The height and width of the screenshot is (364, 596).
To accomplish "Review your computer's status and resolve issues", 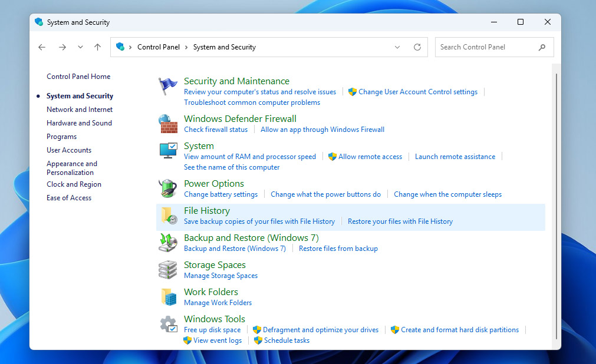I will point(260,92).
